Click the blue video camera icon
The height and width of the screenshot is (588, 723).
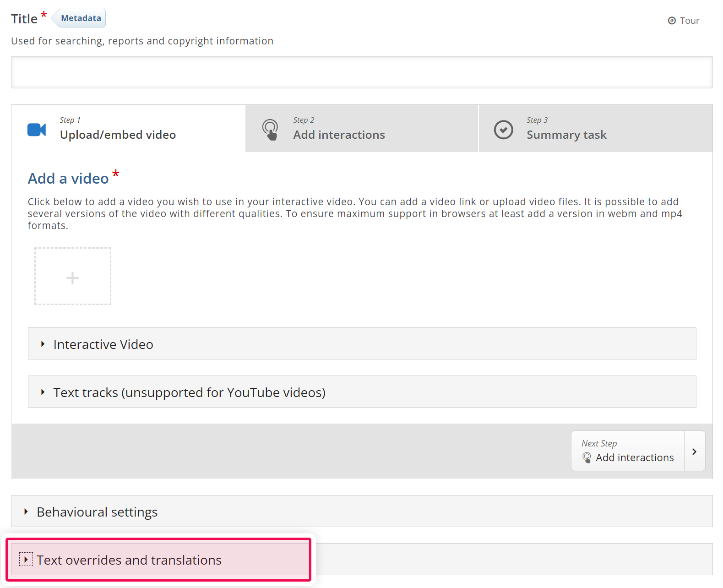pos(37,130)
